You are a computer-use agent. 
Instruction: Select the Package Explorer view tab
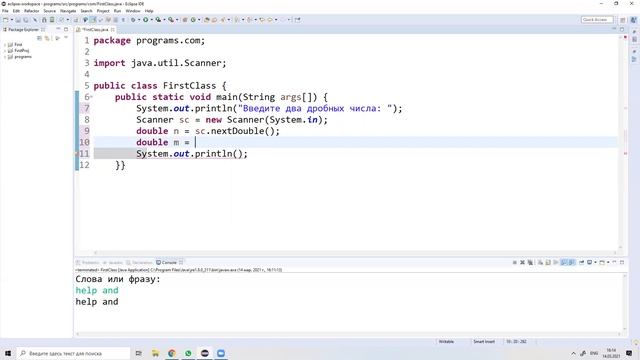coord(23,29)
